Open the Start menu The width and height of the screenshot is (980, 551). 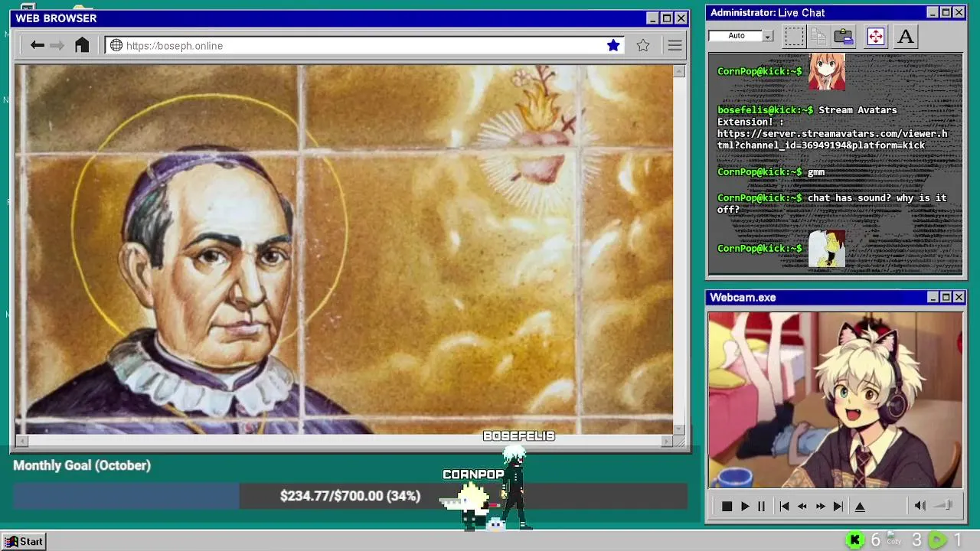coord(24,541)
